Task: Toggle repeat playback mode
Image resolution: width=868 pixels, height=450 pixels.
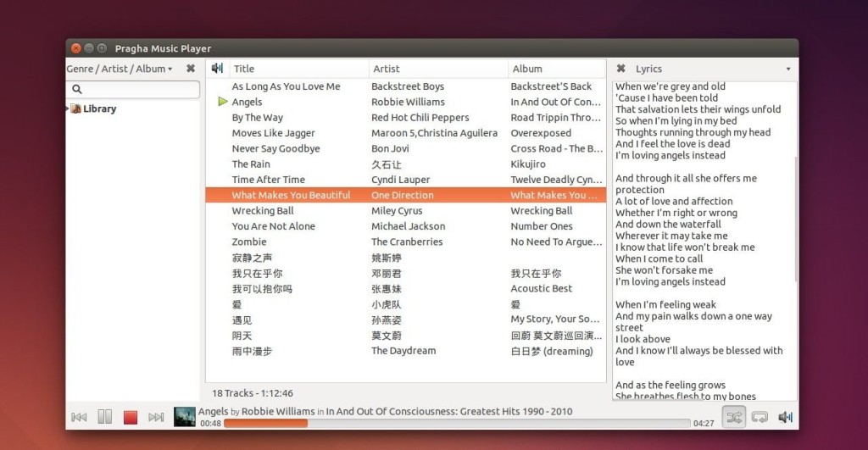Action: point(759,417)
